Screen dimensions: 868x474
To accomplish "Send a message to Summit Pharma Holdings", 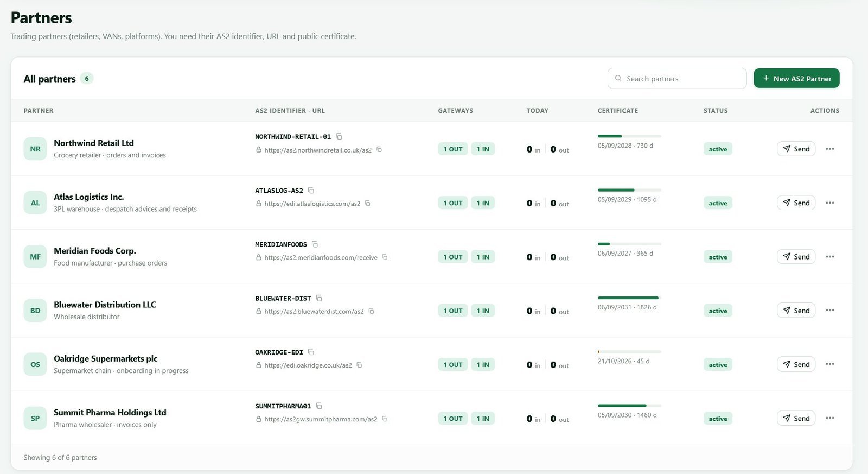I will point(796,418).
